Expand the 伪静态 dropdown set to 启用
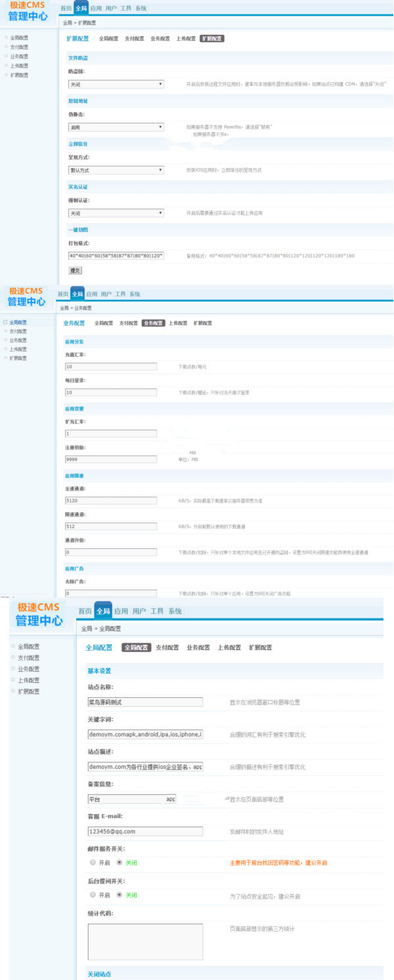This screenshot has width=394, height=980. click(x=116, y=127)
